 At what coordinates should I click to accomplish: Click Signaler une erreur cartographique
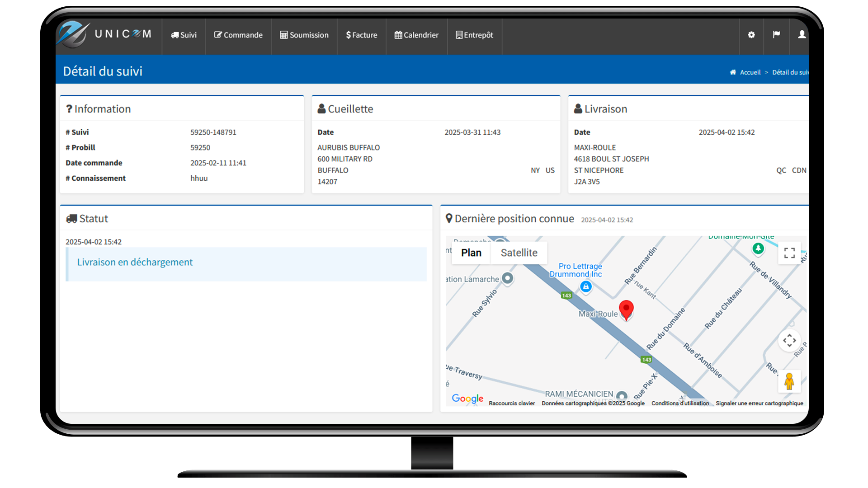point(759,403)
